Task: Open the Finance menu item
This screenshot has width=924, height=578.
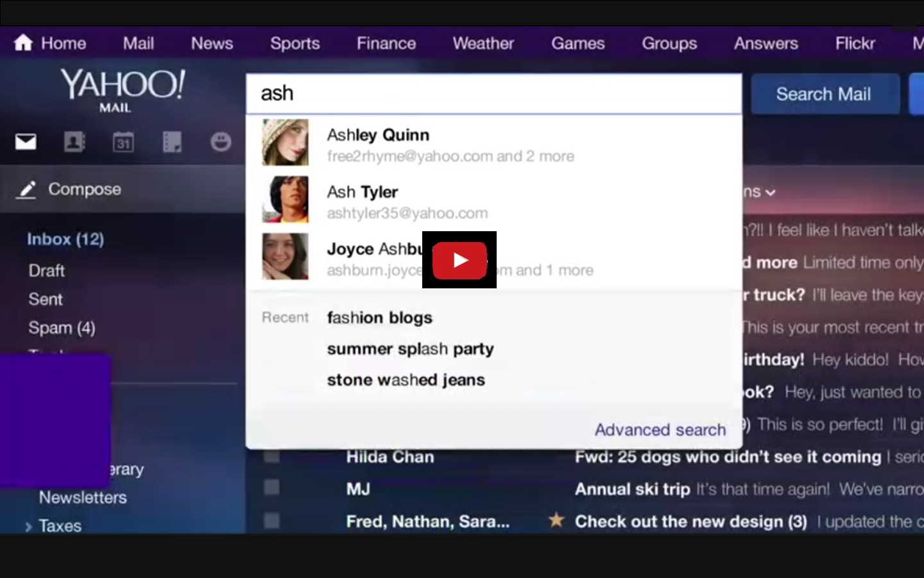Action: click(386, 43)
